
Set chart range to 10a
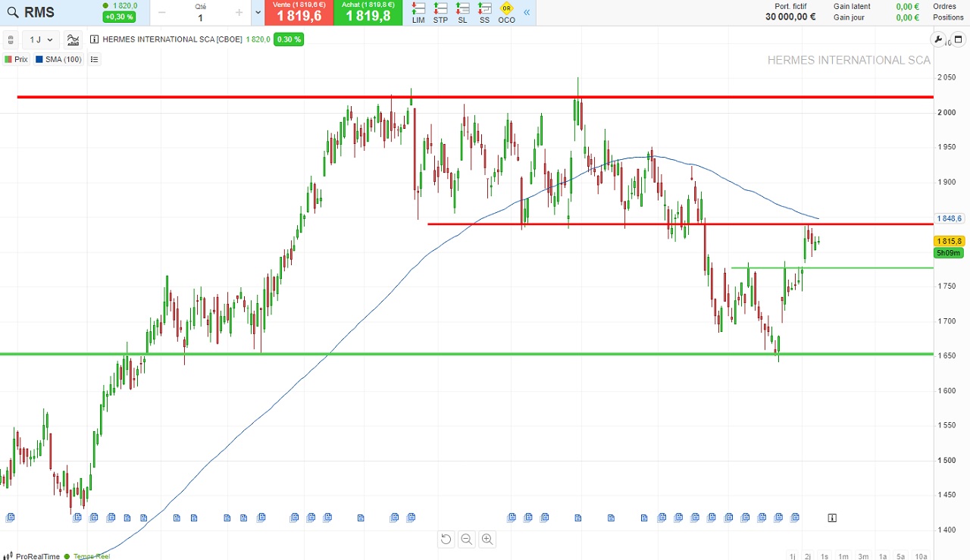click(921, 556)
